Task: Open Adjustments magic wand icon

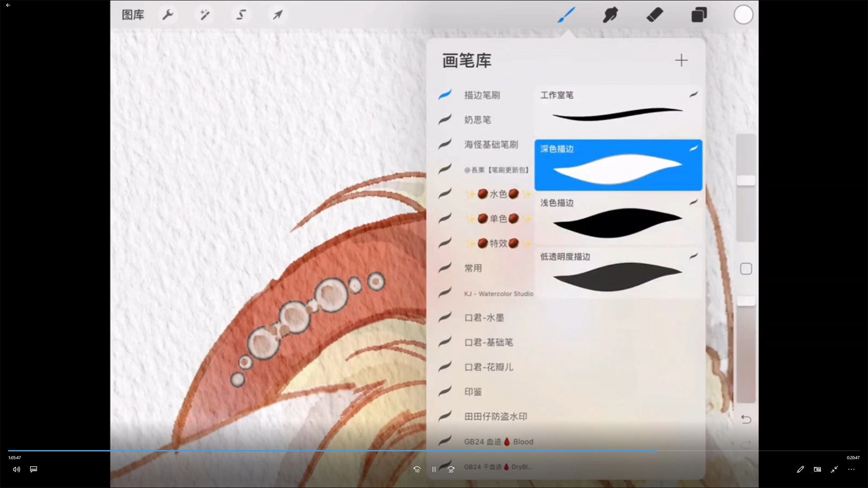Action: (205, 15)
